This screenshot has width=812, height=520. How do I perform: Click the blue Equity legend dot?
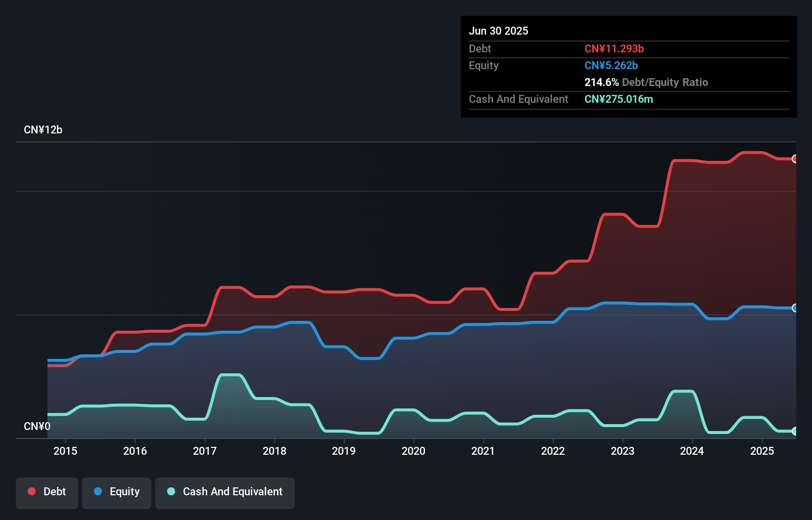tap(98, 491)
